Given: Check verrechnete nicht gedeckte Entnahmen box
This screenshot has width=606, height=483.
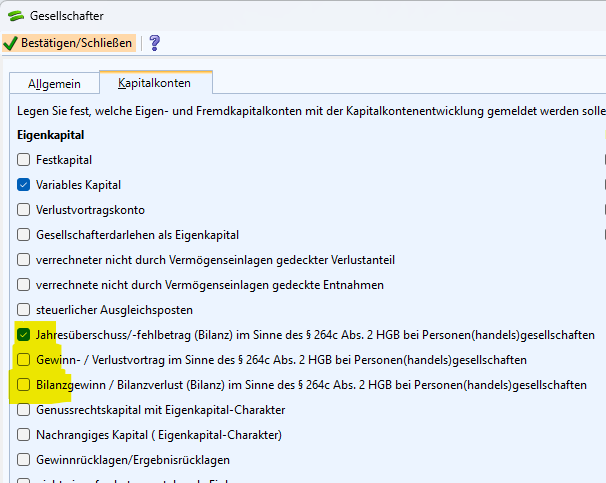Looking at the screenshot, I should (x=24, y=285).
